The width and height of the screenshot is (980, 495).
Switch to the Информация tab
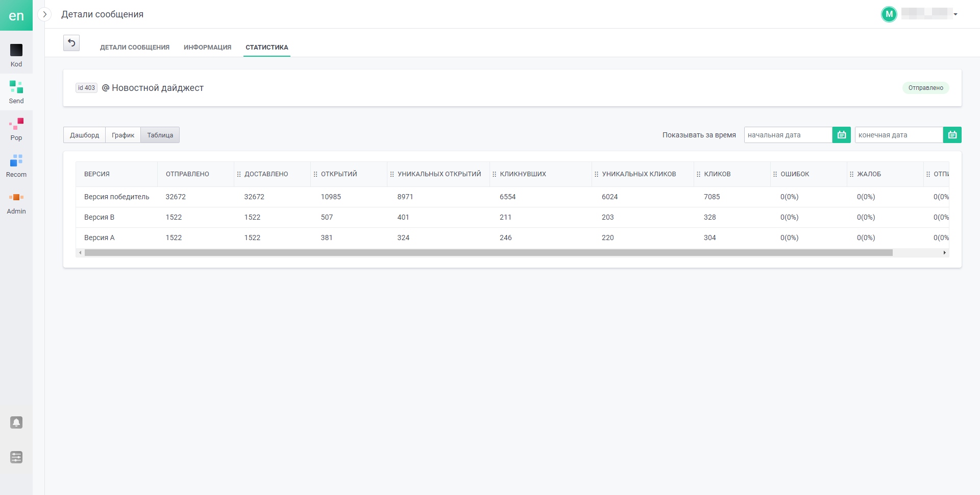pos(207,47)
